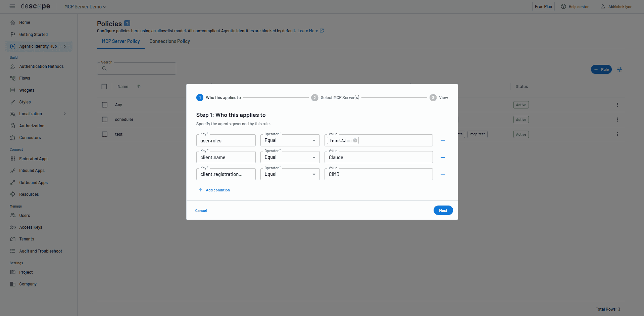Open the hamburger navigation menu
644x316 pixels.
click(12, 6)
